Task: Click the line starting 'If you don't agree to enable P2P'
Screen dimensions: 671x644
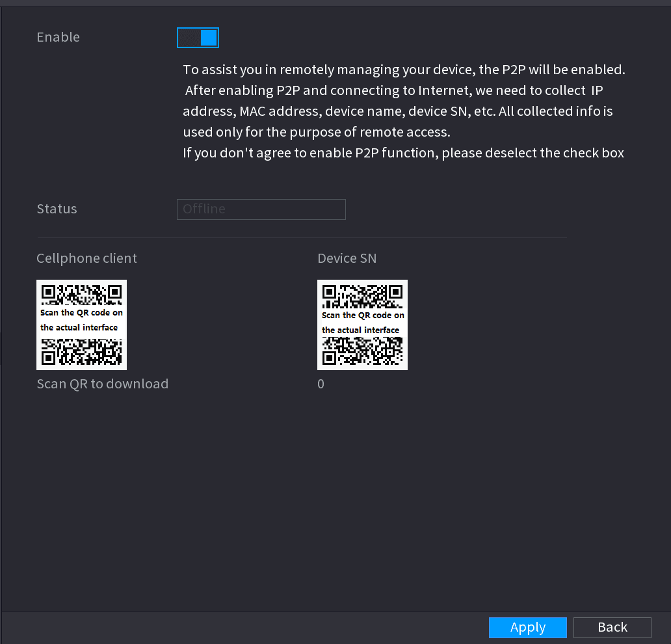Action: click(403, 153)
